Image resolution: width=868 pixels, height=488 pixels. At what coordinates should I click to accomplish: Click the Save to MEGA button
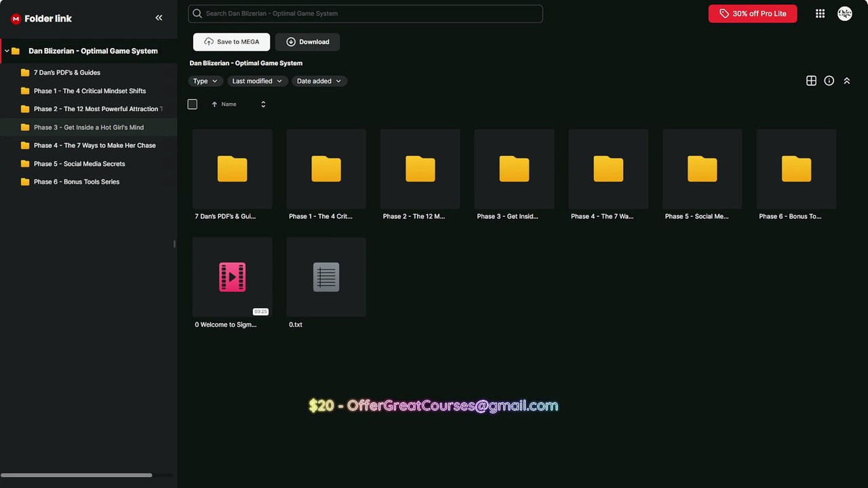(x=231, y=42)
